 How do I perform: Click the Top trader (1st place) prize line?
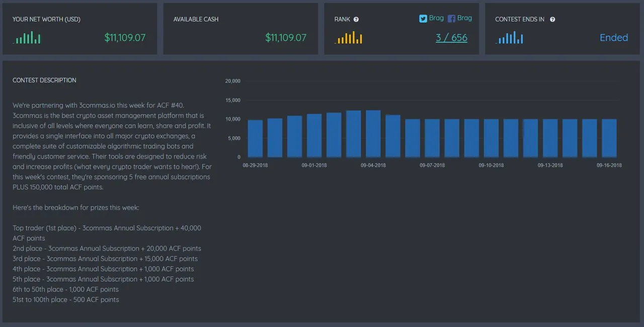(107, 233)
